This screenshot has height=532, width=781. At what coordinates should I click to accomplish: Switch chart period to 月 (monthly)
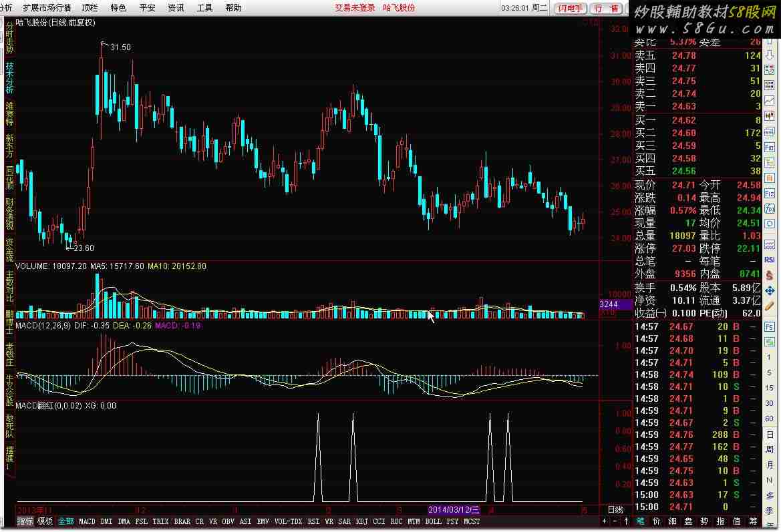click(770, 465)
